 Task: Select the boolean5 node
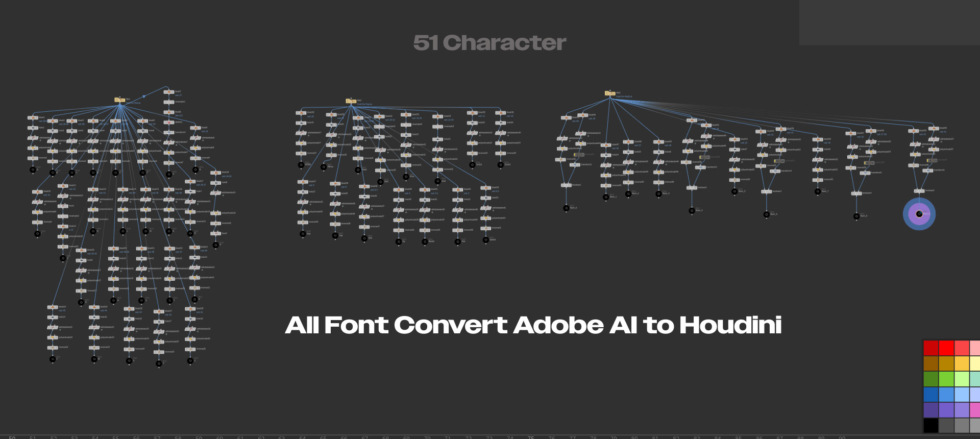click(x=919, y=191)
